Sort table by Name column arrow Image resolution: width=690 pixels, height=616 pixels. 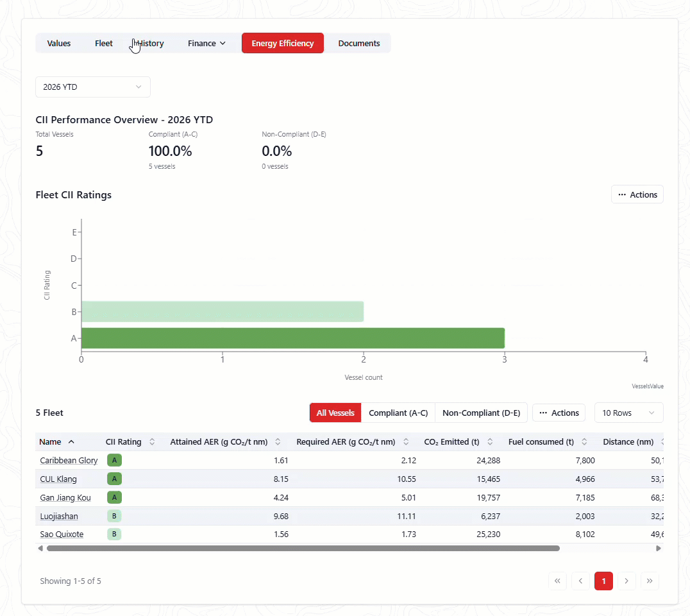(71, 441)
